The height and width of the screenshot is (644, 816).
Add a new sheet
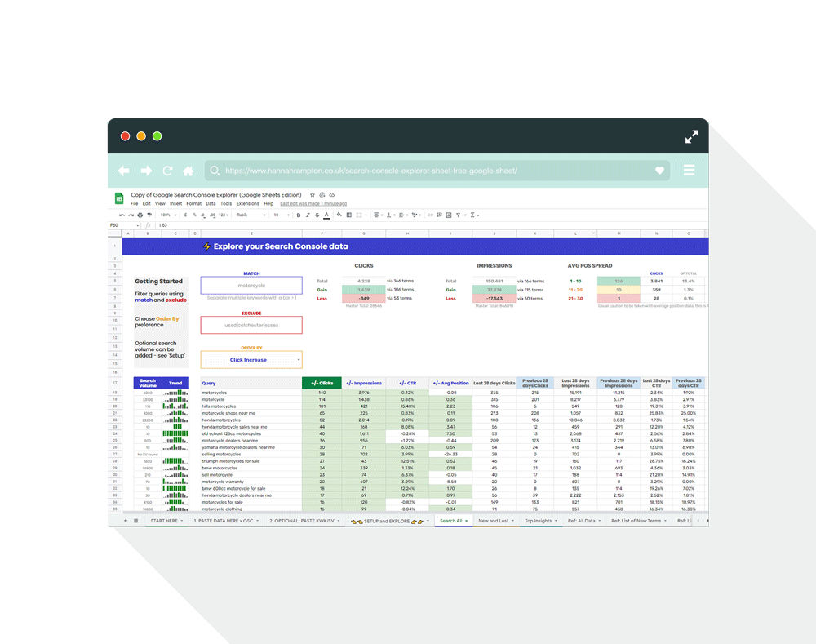[x=126, y=521]
